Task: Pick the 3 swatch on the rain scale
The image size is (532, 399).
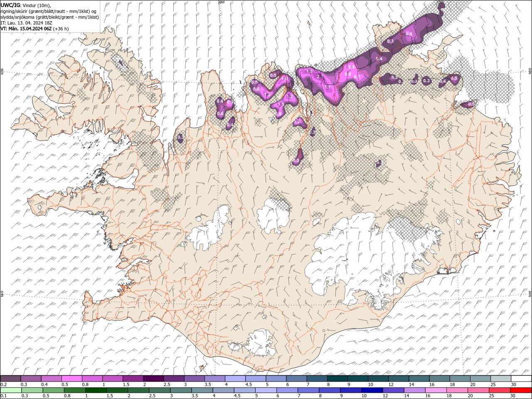Action: (x=181, y=390)
